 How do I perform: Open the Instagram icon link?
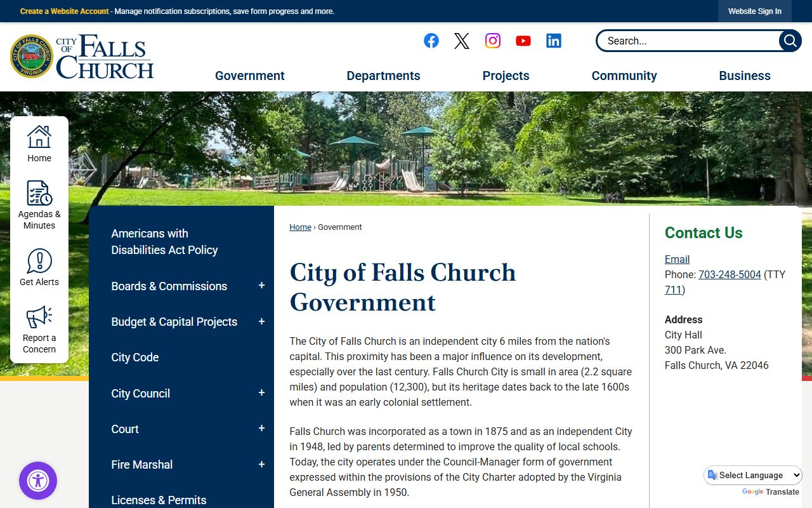coord(493,41)
